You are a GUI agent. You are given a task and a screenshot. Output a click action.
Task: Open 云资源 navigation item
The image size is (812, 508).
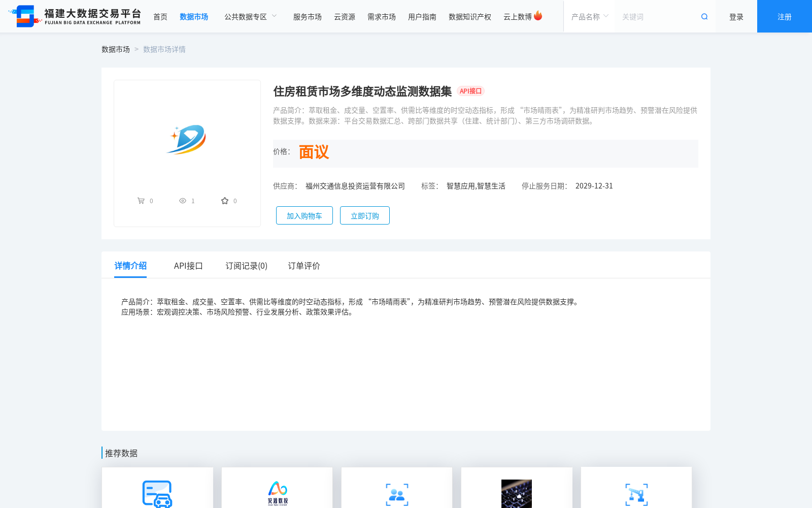(345, 17)
